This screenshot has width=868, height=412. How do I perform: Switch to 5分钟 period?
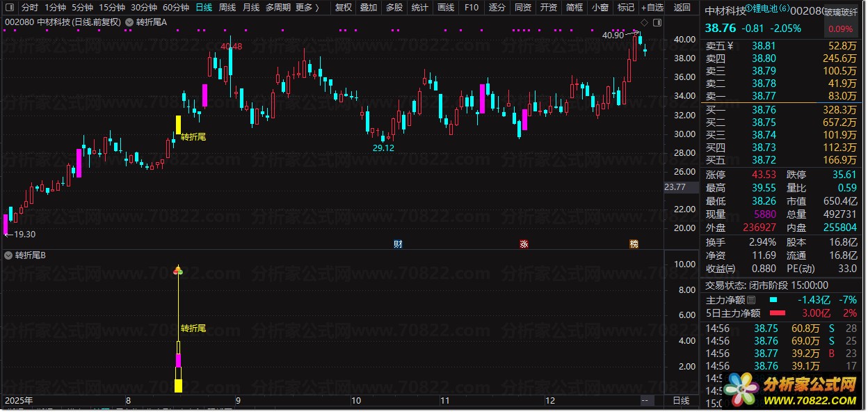click(x=83, y=8)
